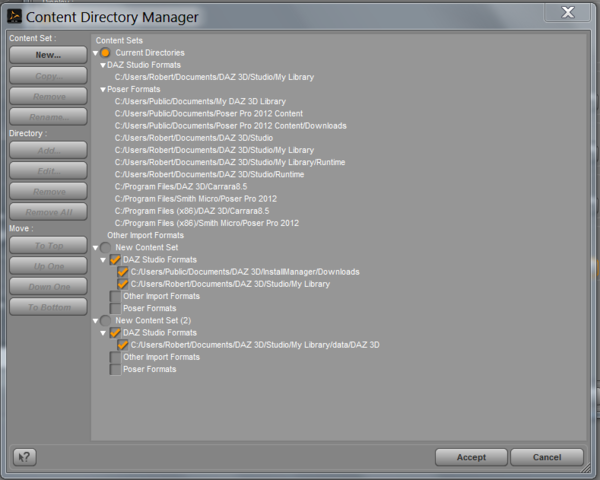Click the DAZ Studio title bar icon
Viewport: 600px width, 480px height.
pyautogui.click(x=14, y=16)
